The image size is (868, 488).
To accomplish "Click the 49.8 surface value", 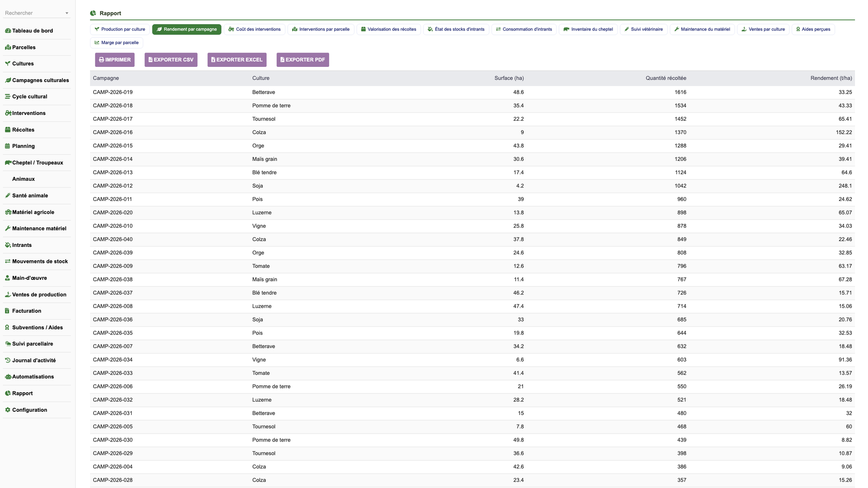I will (518, 440).
